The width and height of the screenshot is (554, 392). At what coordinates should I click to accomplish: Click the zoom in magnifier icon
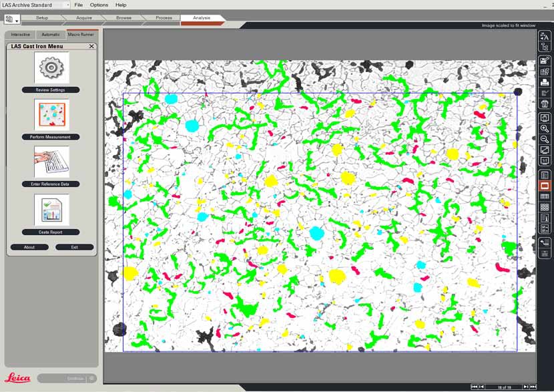pyautogui.click(x=545, y=128)
